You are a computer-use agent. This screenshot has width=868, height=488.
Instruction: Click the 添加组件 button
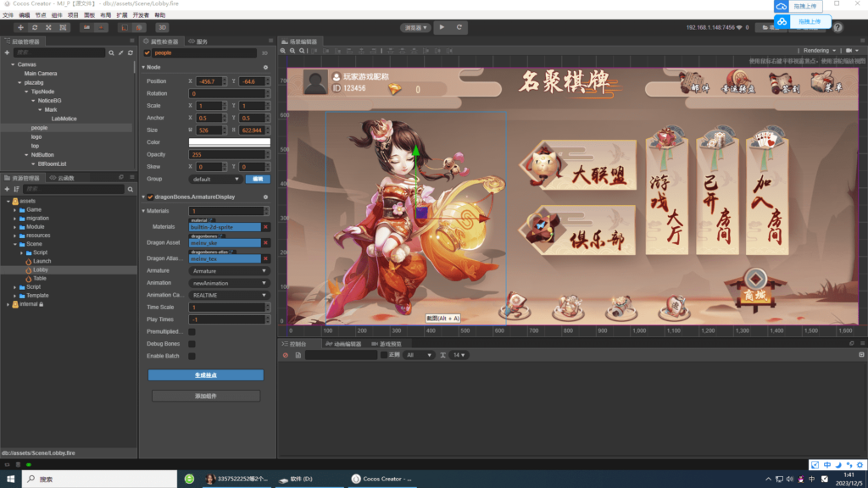(206, 395)
